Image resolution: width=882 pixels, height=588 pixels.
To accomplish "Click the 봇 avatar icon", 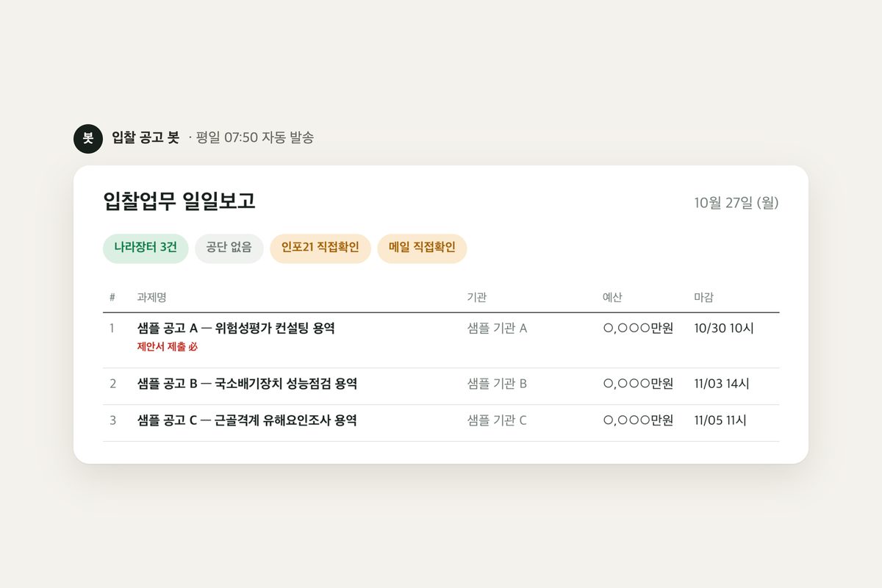I will pos(88,138).
